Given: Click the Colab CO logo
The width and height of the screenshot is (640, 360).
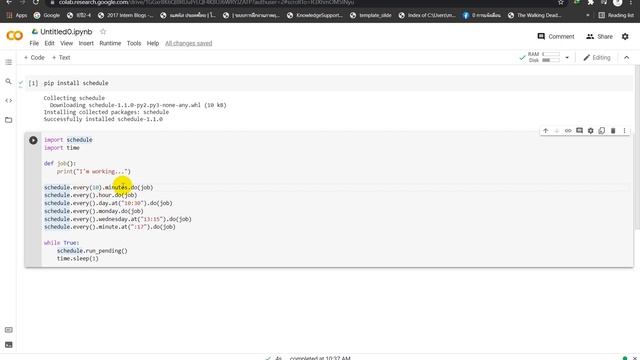Looking at the screenshot, I should click(15, 36).
